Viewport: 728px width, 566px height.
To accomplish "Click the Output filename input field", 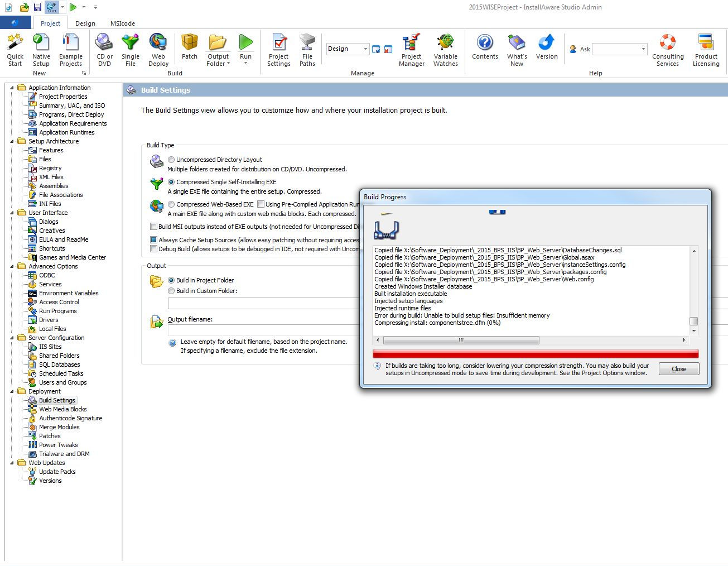I will [x=263, y=330].
